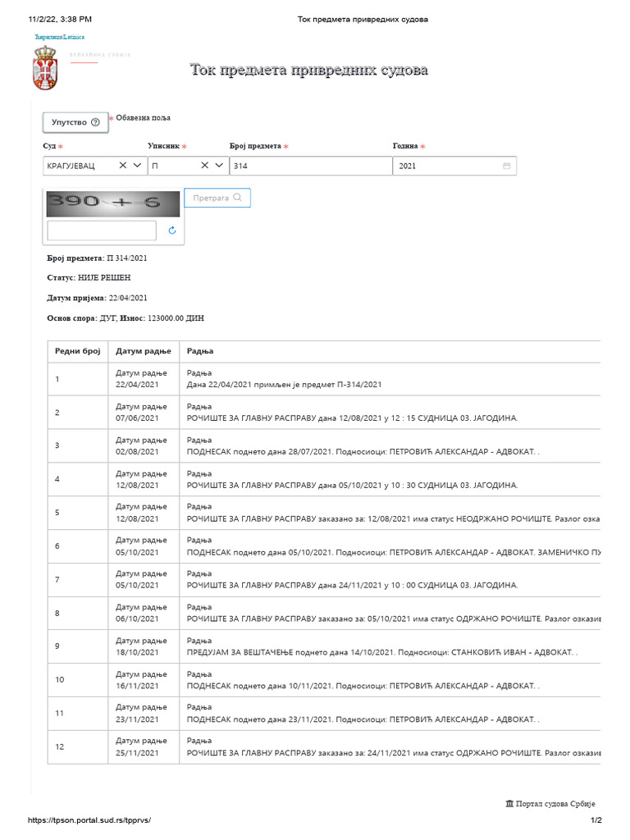Click the magnifier icon in Претрага

coord(237,198)
